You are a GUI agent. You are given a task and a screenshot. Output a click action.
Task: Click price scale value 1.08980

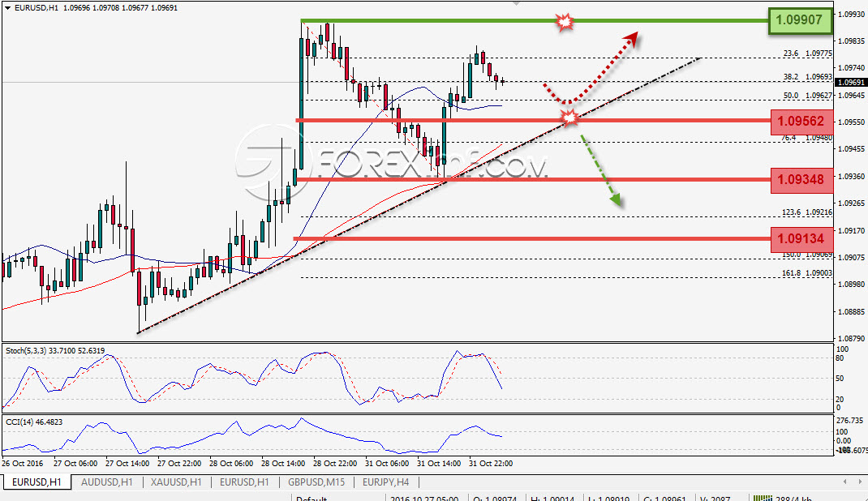pos(852,285)
